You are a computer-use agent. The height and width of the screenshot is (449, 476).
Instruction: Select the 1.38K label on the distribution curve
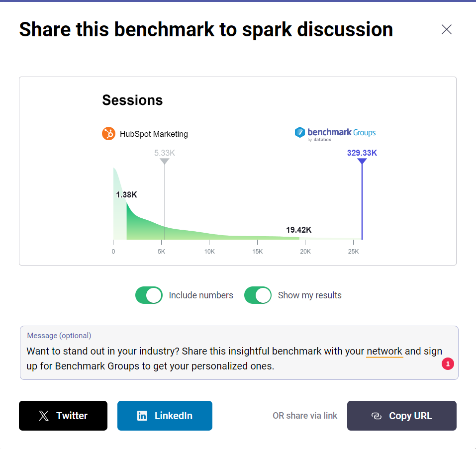coord(126,194)
